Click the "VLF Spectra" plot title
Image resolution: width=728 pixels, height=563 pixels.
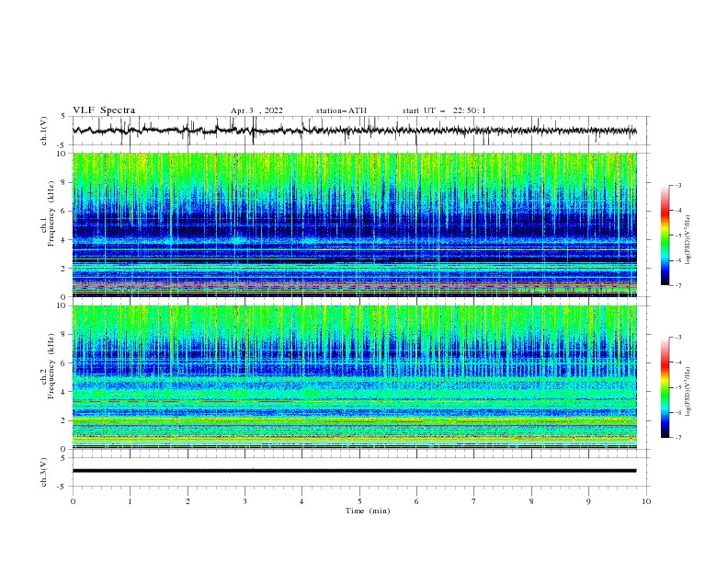point(104,110)
